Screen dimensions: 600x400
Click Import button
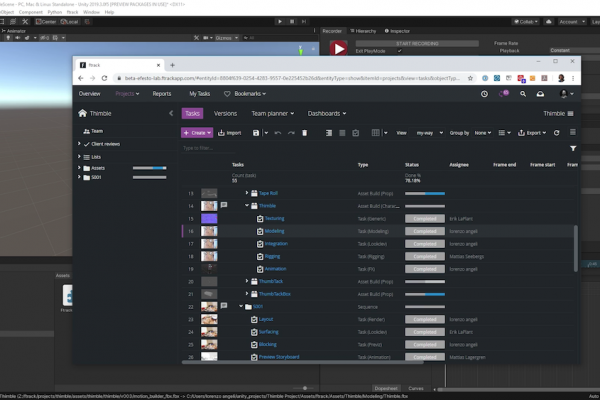coord(230,133)
